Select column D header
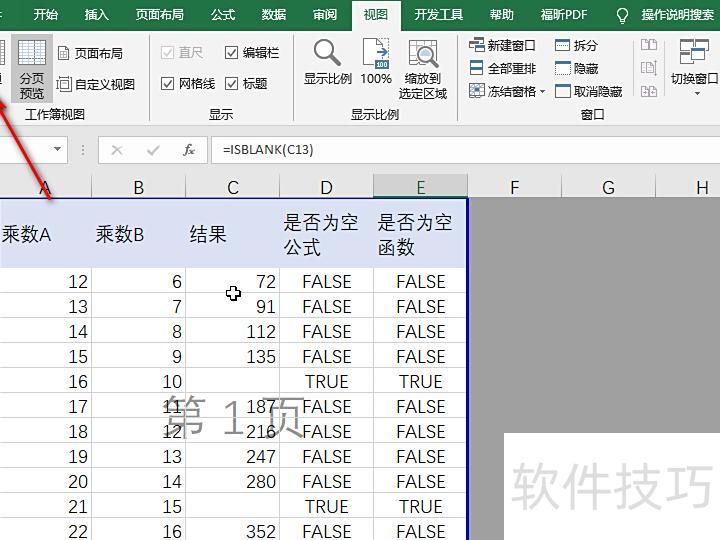Screen dimensions: 720x540 [x=326, y=187]
